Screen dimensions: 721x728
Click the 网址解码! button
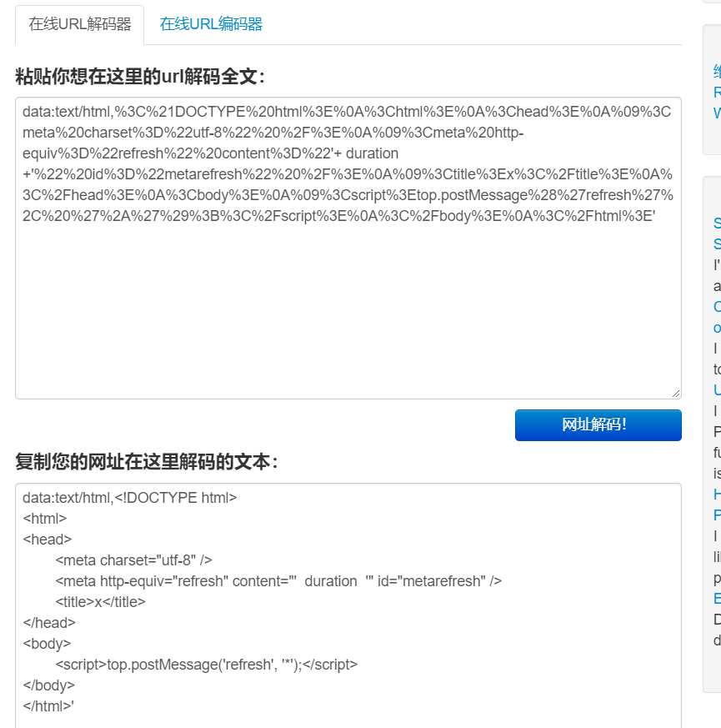tap(598, 425)
